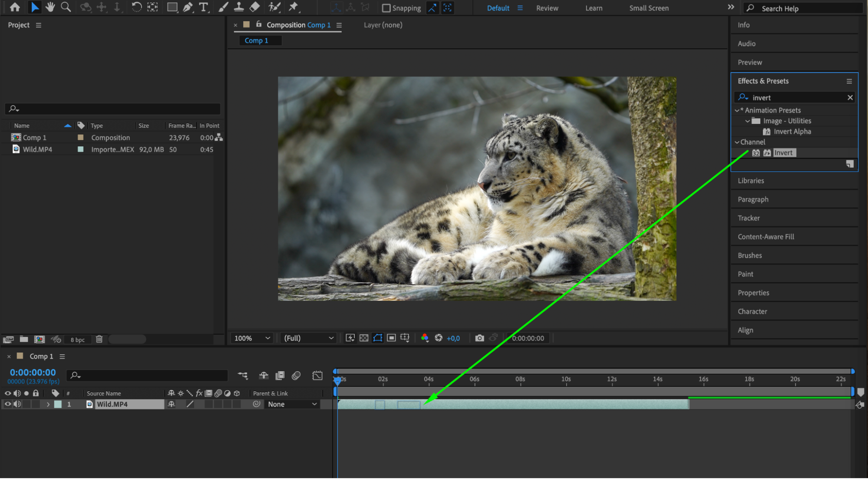Open the 100% magnification dropdown
Image resolution: width=868 pixels, height=479 pixels.
coord(252,338)
